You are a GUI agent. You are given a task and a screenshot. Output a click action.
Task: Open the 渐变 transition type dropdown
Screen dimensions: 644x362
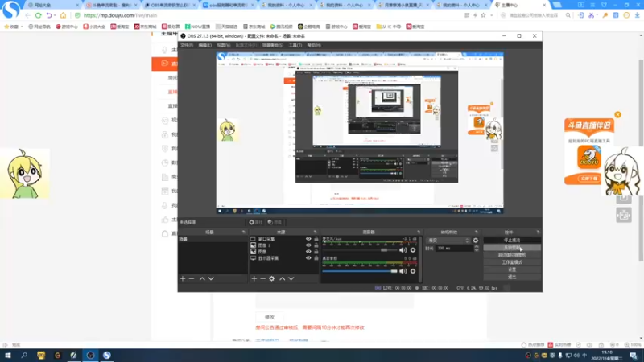[448, 241]
